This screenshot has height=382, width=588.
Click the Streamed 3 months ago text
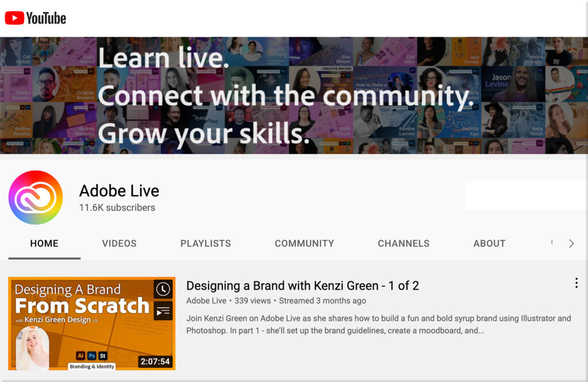point(323,301)
